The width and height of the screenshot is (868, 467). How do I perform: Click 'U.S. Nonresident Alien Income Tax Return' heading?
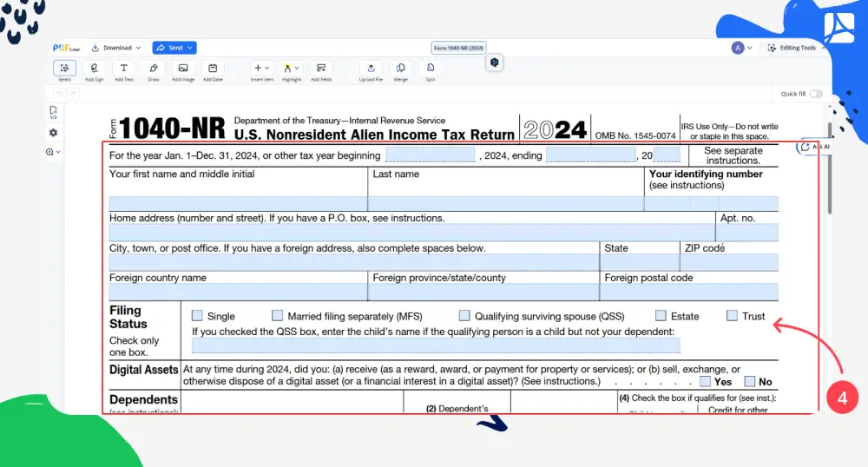pyautogui.click(x=374, y=135)
